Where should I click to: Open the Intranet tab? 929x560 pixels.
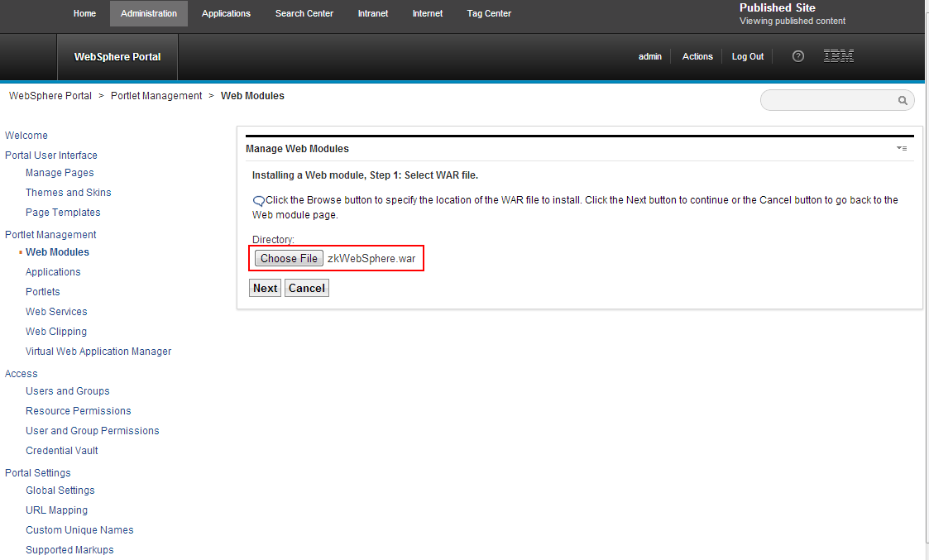[372, 13]
